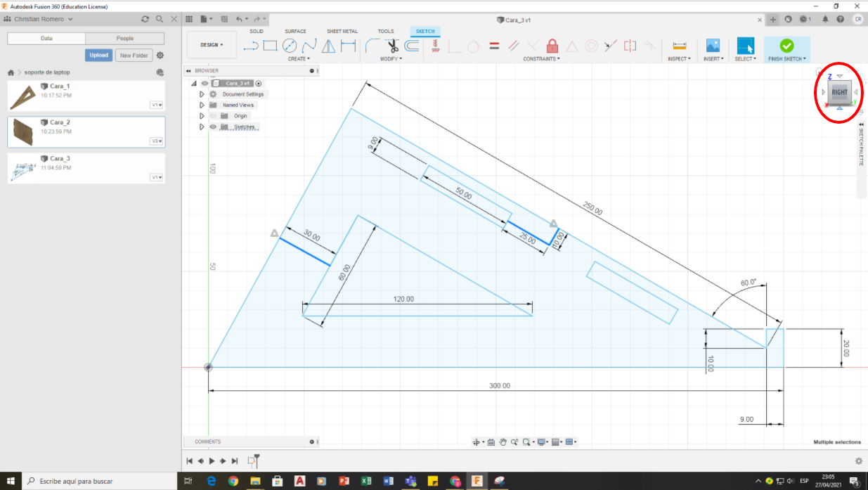Open Cara_1 version V1 dropdown
This screenshot has height=490, width=868.
[157, 105]
